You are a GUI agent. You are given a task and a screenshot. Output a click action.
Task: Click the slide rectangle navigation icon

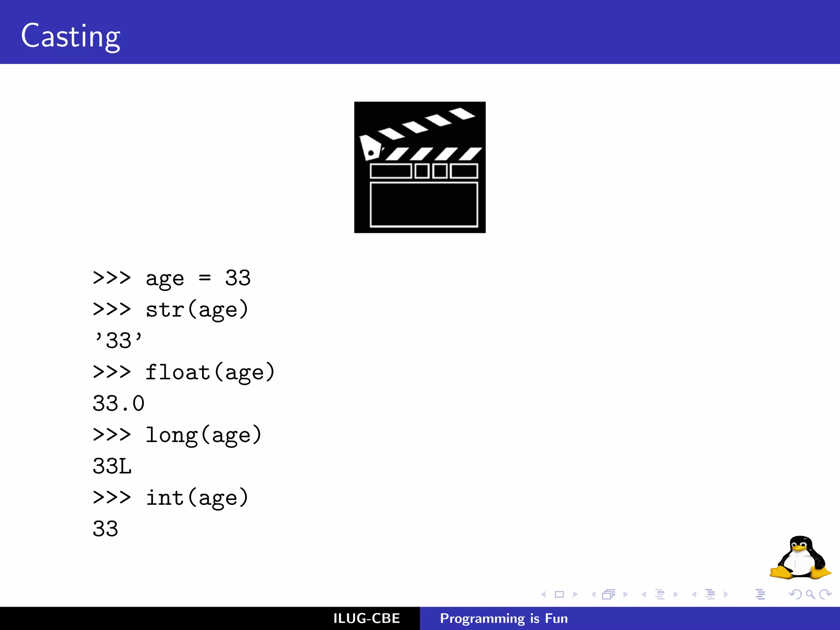559,594
